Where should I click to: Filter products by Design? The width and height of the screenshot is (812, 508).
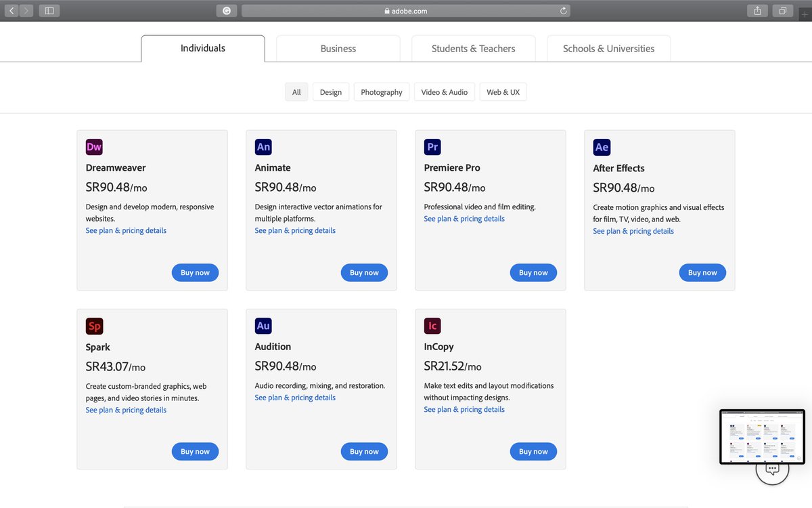(x=331, y=92)
